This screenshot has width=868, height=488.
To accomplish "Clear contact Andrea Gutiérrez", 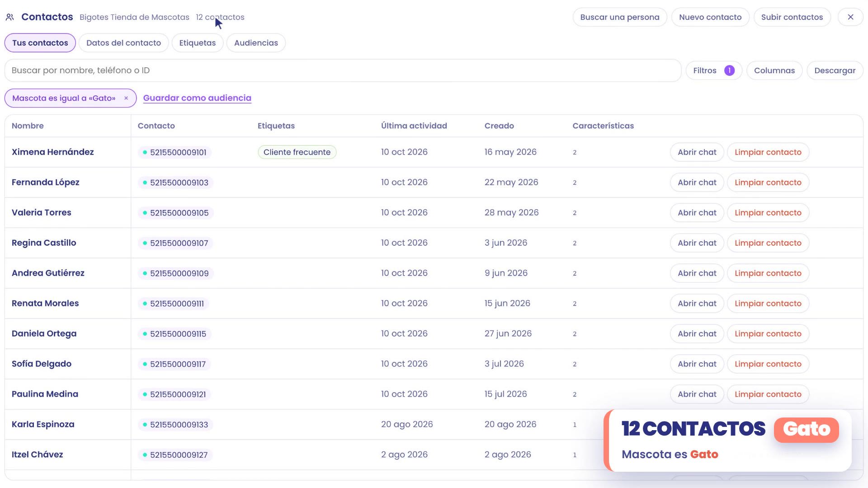I will point(768,273).
